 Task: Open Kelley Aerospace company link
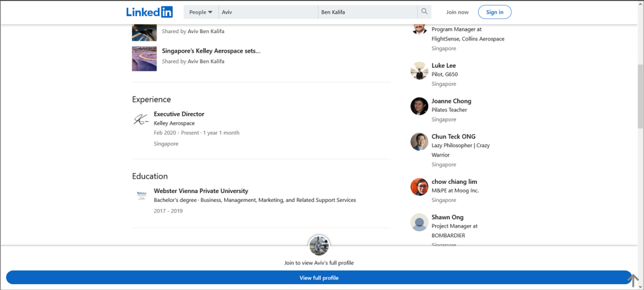click(x=174, y=123)
